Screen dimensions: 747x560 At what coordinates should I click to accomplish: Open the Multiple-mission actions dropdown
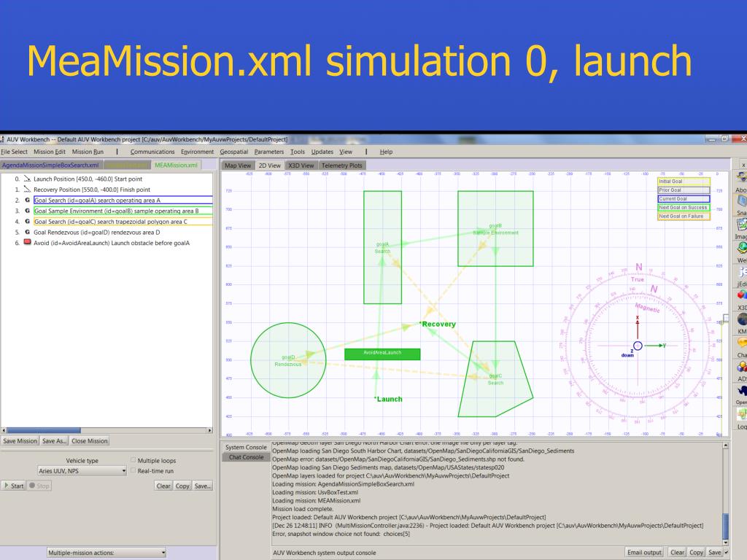point(107,553)
